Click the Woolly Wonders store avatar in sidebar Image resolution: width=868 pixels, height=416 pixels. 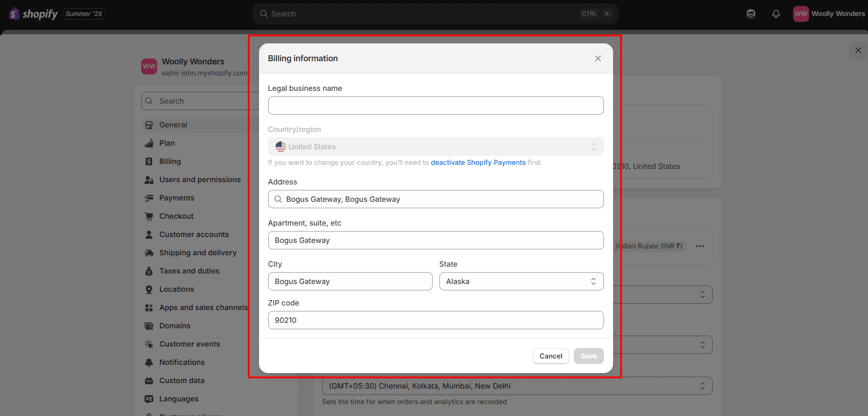(149, 66)
